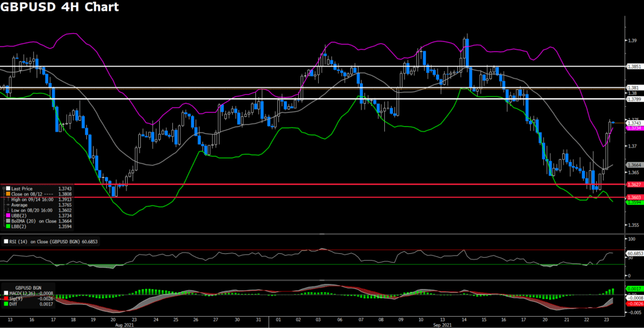Click the Last Price white legend swatch

pos(8,189)
